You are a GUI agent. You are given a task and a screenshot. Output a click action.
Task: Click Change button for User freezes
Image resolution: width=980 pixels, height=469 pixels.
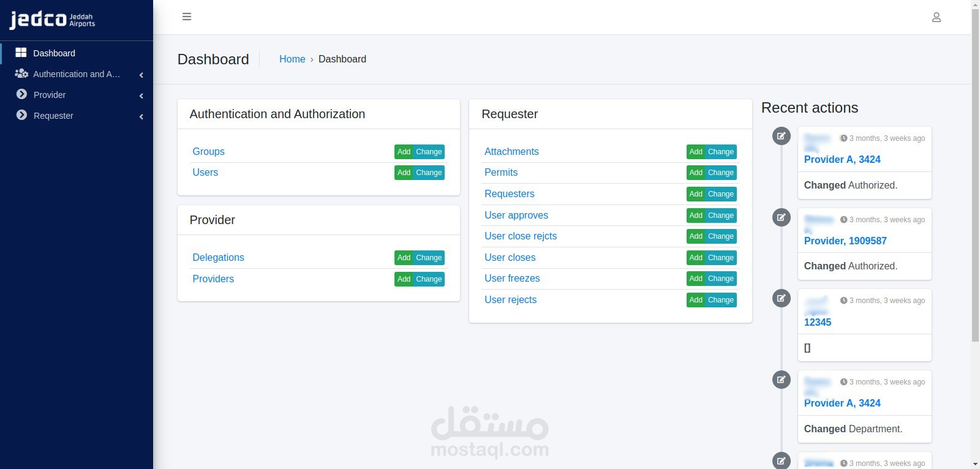point(721,279)
